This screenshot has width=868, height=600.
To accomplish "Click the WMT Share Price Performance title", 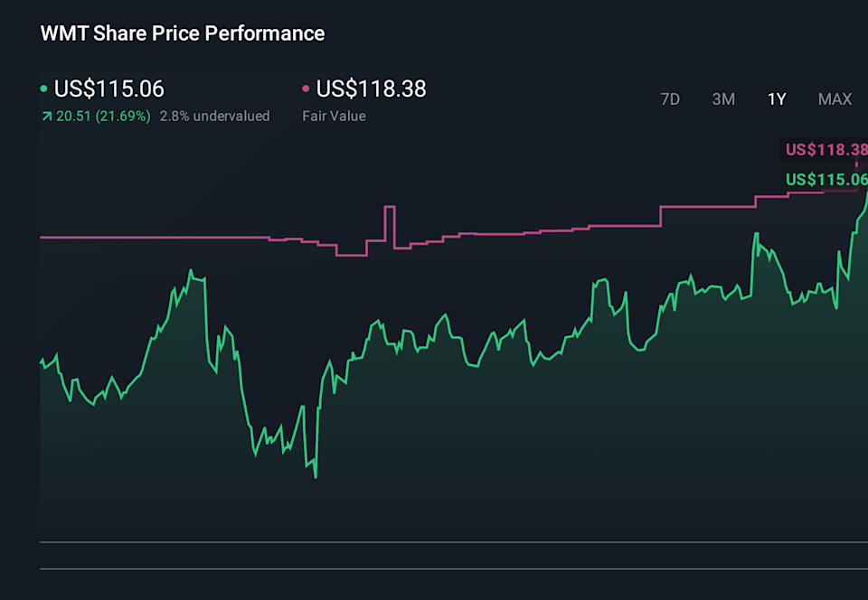I will (x=183, y=33).
